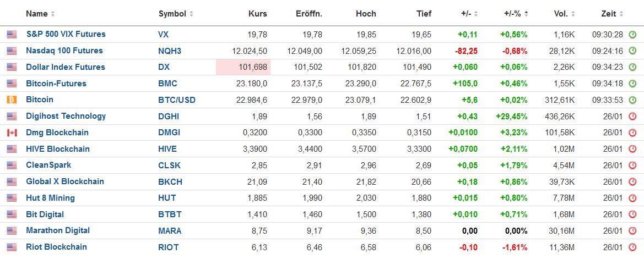The image size is (644, 259).
Task: Click red clock icon in Riot Blockchain row
Action: click(x=632, y=247)
